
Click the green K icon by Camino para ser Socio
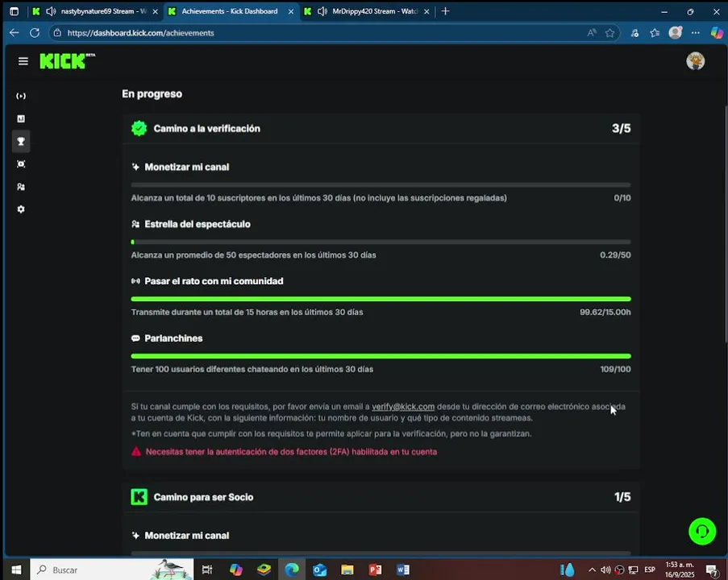(139, 497)
